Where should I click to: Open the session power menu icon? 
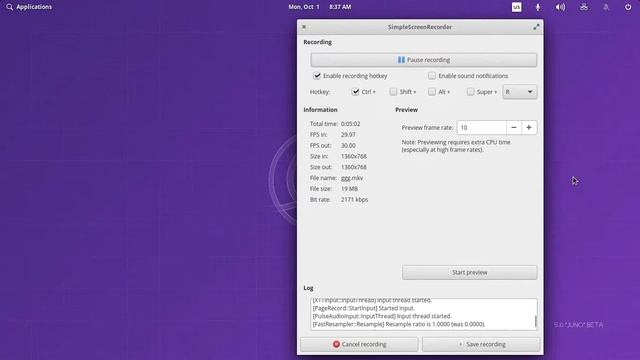[628, 7]
